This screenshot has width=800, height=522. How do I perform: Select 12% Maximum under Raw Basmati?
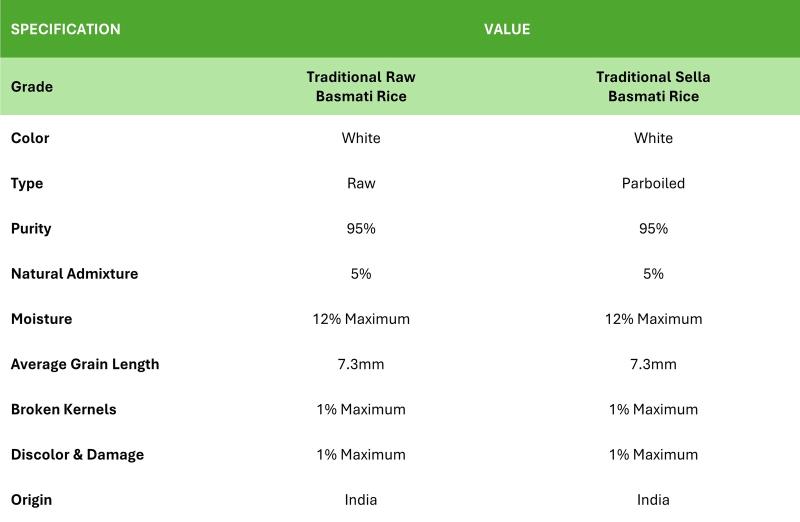(x=361, y=319)
